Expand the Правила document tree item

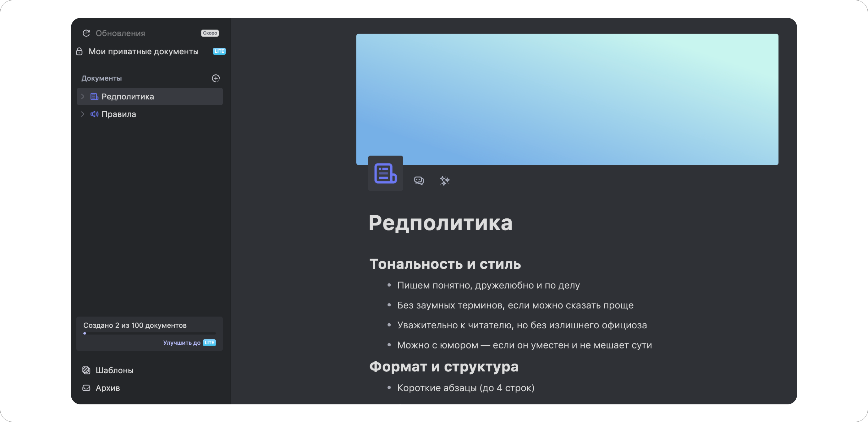click(83, 114)
